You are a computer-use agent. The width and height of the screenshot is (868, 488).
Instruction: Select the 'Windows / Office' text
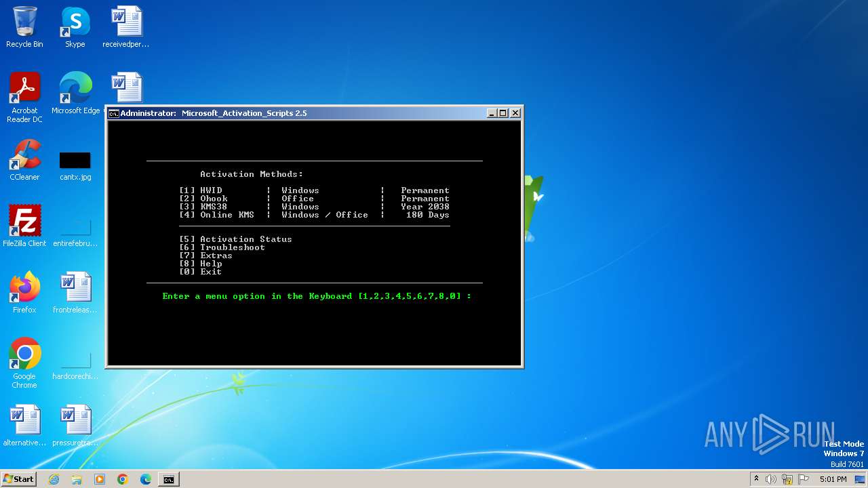click(x=325, y=215)
